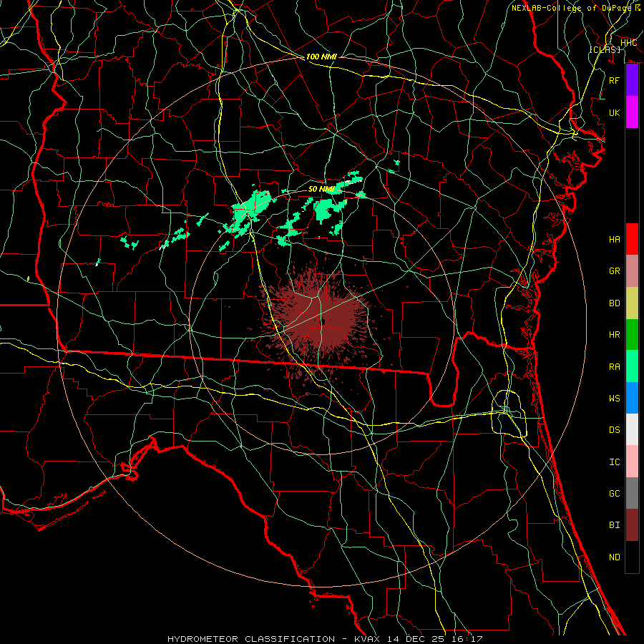Click the white DS legend color swatch
The width and height of the screenshot is (644, 644).
click(x=632, y=429)
